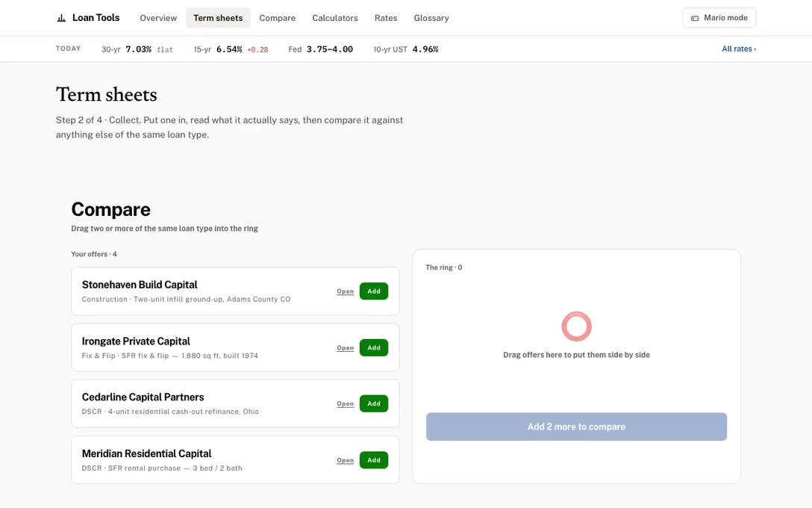Open the Meridian Residential Capital term sheet

pyautogui.click(x=345, y=460)
